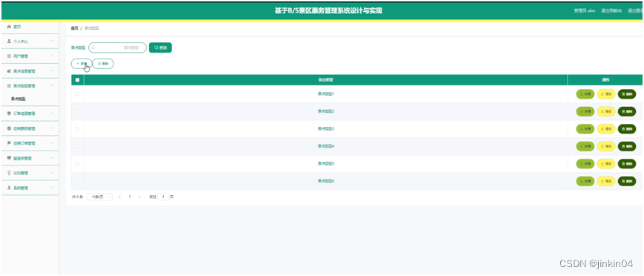Click the icon beside 系统管理

pyautogui.click(x=9, y=188)
